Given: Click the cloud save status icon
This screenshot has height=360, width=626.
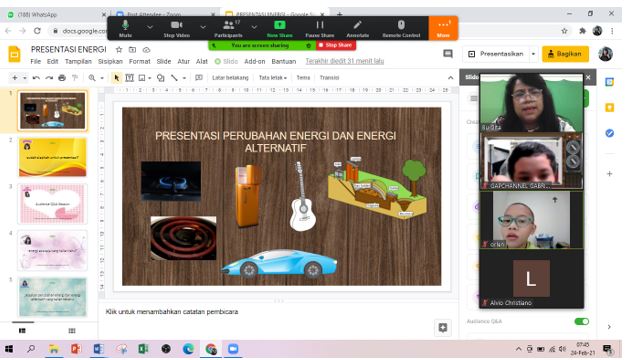Looking at the screenshot, I should tap(147, 49).
